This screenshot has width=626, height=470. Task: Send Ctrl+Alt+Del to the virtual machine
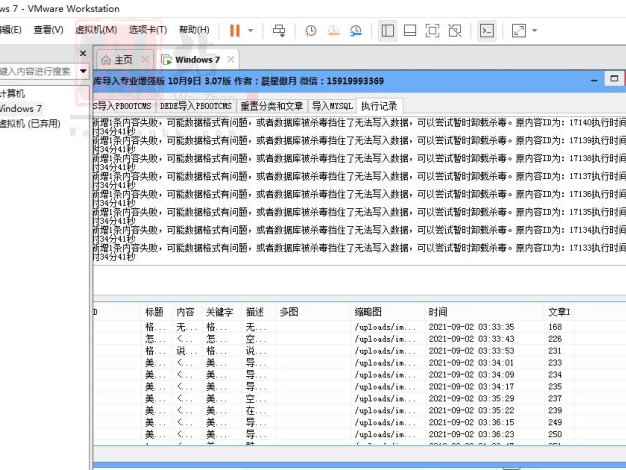[x=279, y=30]
